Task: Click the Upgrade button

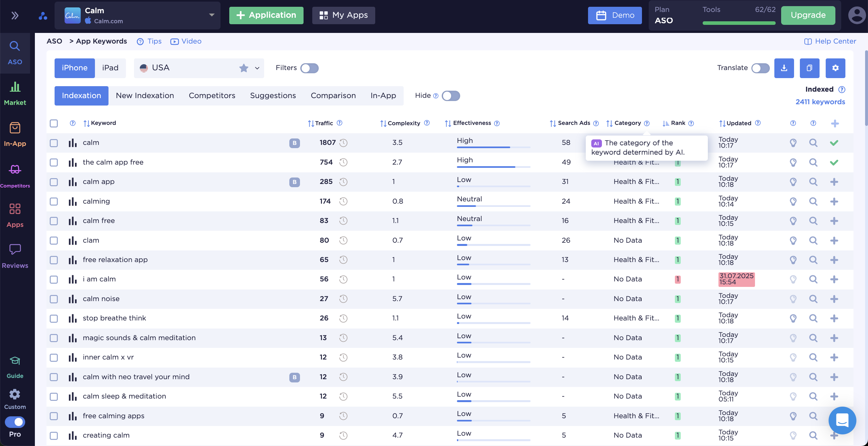Action: click(808, 15)
